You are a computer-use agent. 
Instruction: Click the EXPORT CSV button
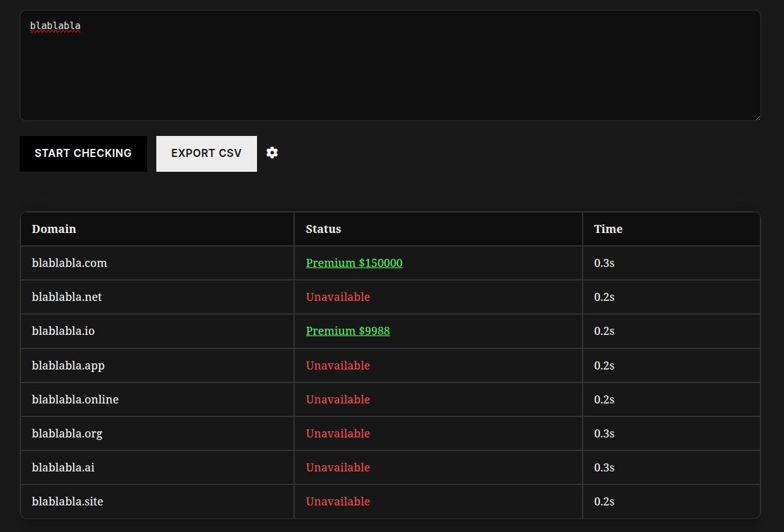(206, 153)
